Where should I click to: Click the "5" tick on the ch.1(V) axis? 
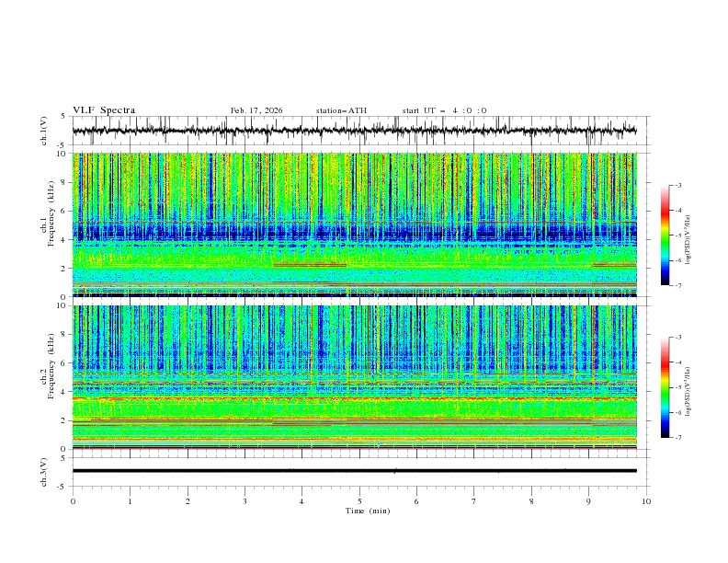[x=63, y=117]
